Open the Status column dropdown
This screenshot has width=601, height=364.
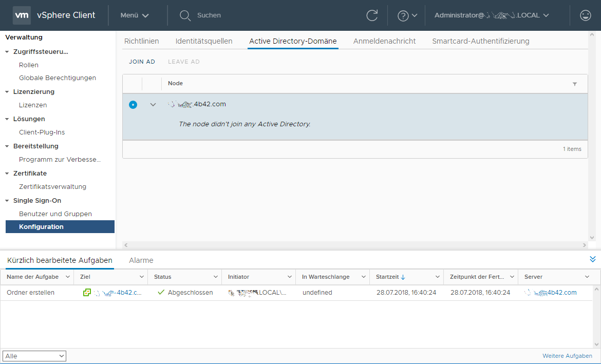click(215, 277)
